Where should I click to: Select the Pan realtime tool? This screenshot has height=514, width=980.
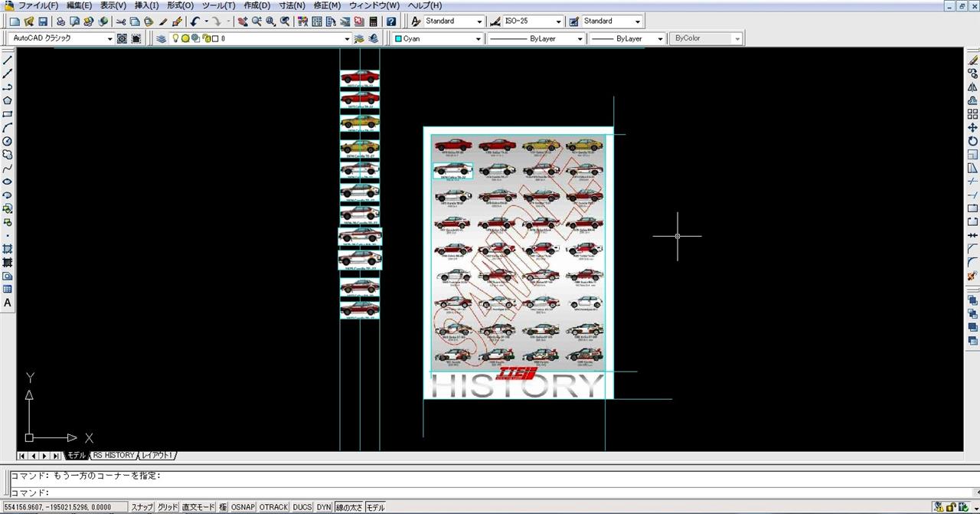tap(243, 21)
